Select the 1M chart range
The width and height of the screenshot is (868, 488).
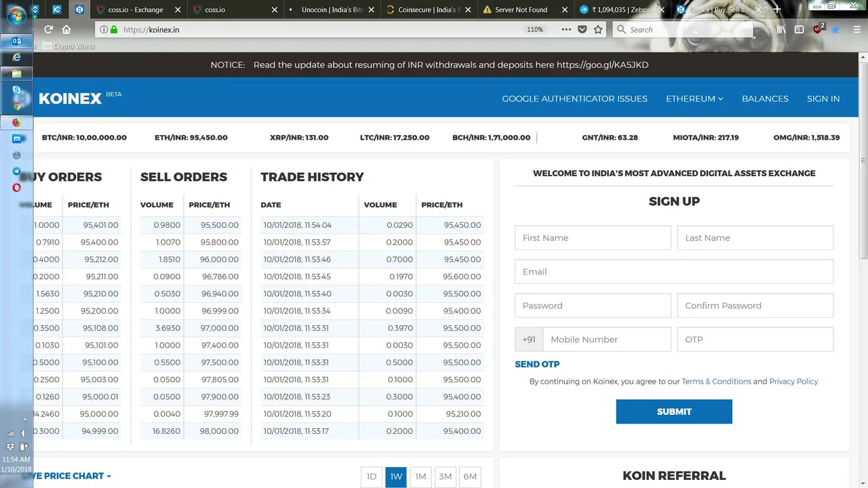click(x=420, y=476)
